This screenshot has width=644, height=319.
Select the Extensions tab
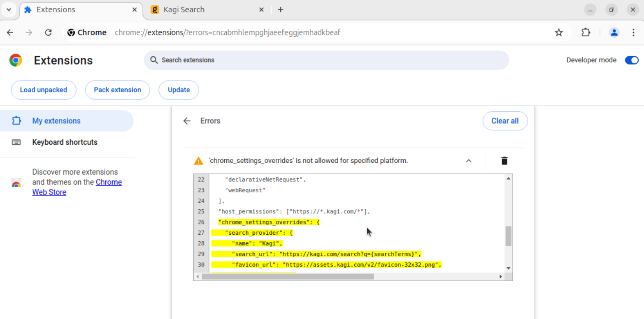80,9
